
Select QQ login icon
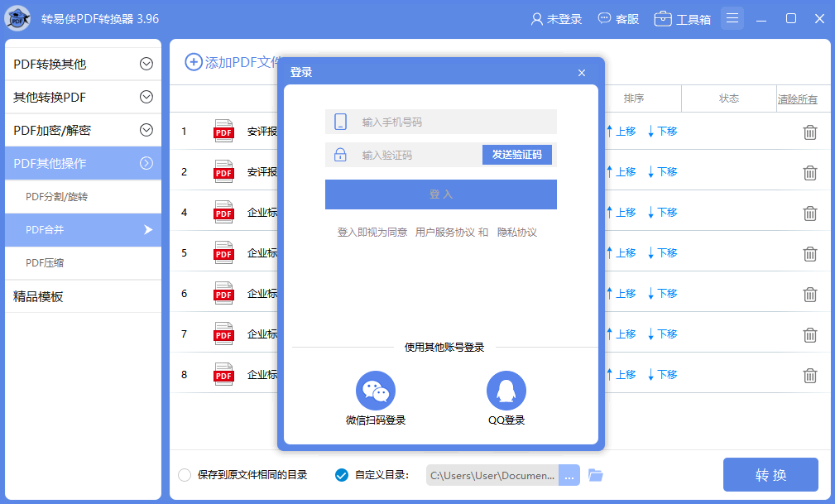pos(506,390)
